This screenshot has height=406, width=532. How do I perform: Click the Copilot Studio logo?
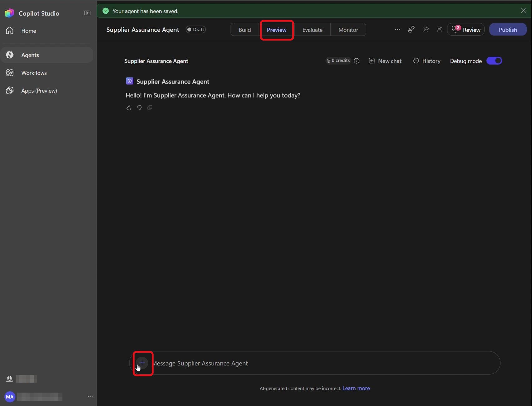pos(9,13)
